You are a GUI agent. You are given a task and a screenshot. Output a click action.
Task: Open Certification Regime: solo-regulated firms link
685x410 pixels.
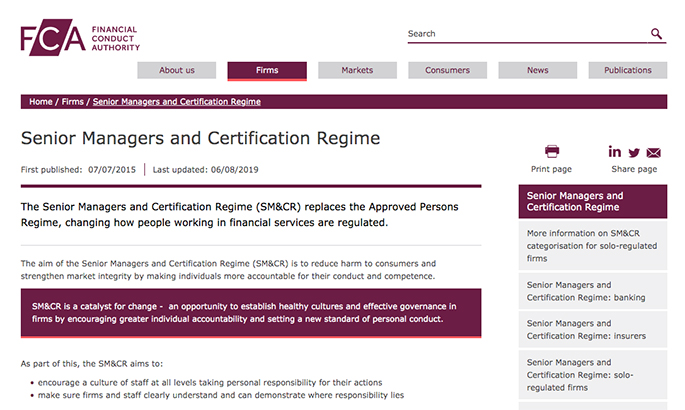(593, 375)
